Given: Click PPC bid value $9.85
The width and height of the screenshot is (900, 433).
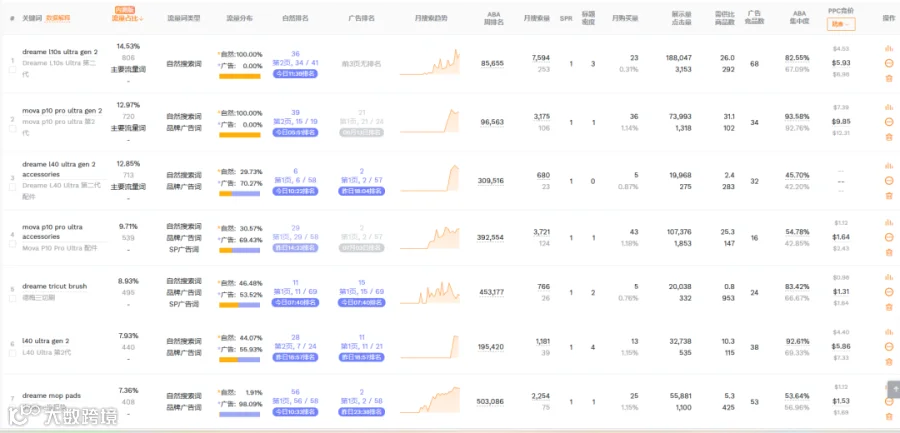Looking at the screenshot, I should click(841, 122).
